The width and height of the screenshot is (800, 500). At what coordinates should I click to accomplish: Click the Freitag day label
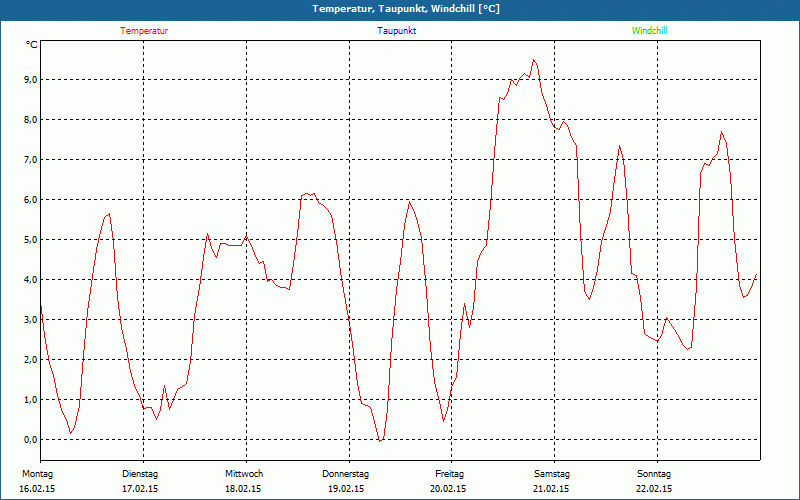click(x=449, y=474)
